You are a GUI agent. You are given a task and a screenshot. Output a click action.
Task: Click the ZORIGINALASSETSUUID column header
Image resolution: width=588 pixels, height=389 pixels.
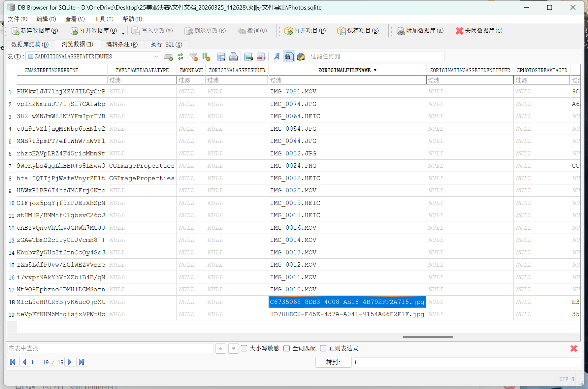(x=237, y=70)
